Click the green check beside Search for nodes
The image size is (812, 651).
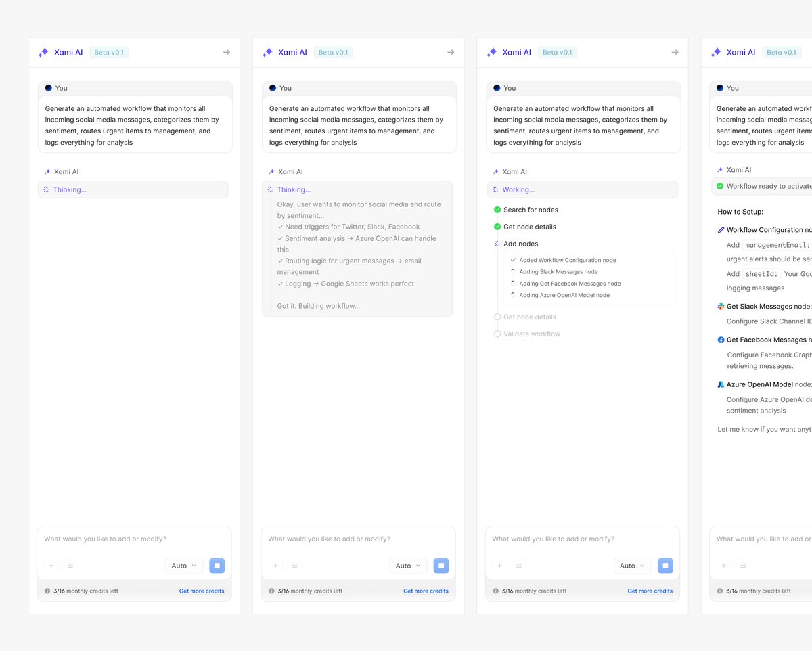(x=498, y=210)
